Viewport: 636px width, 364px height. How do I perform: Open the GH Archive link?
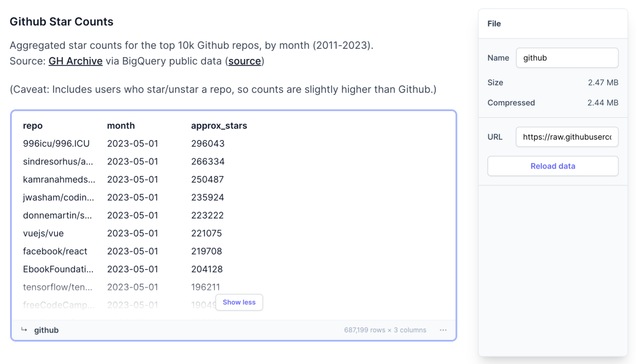(75, 61)
